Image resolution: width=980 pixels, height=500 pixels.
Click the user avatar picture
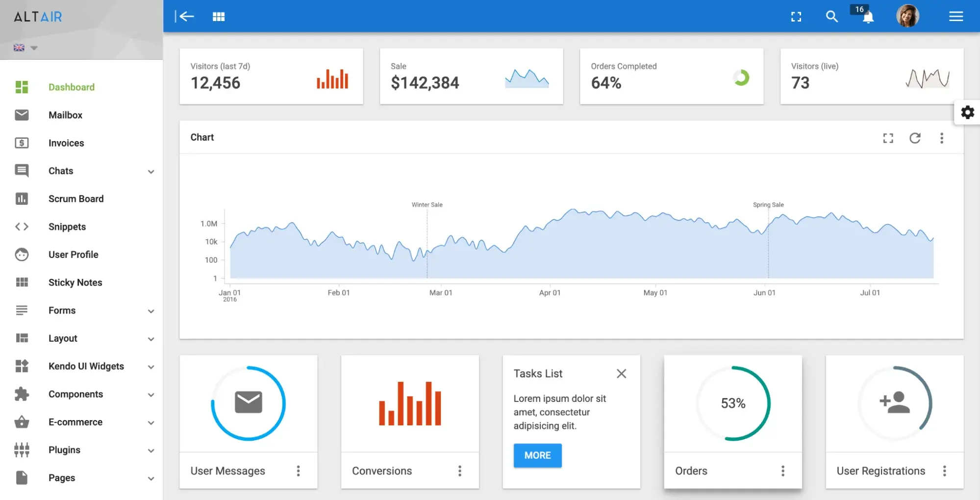coord(907,16)
